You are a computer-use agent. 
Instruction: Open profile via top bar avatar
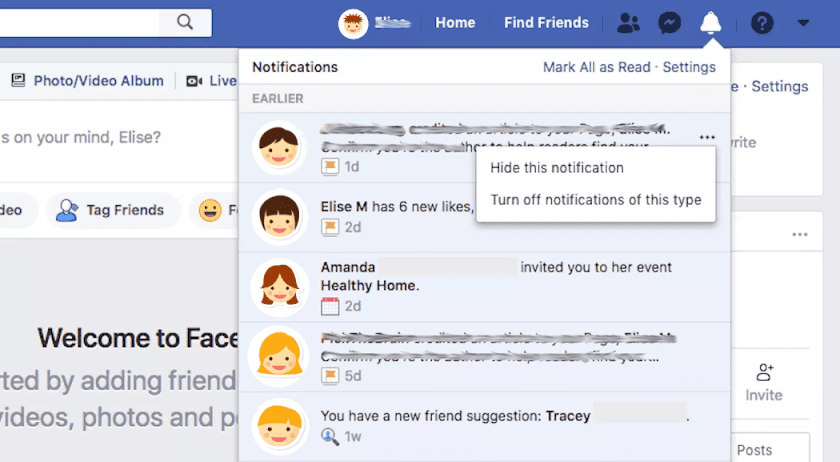pyautogui.click(x=353, y=23)
